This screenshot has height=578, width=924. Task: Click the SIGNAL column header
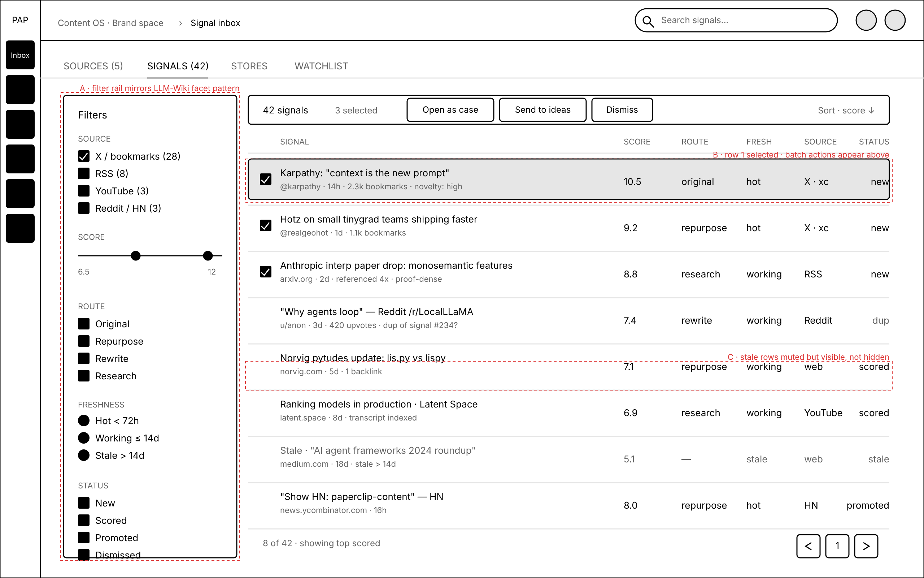tap(295, 142)
